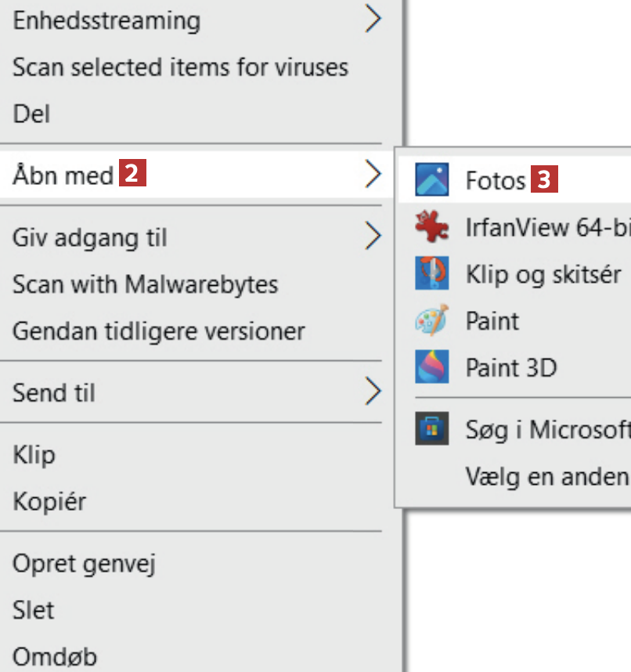Click the Microsoft Store bag icon
This screenshot has height=672, width=631.
pos(431,429)
